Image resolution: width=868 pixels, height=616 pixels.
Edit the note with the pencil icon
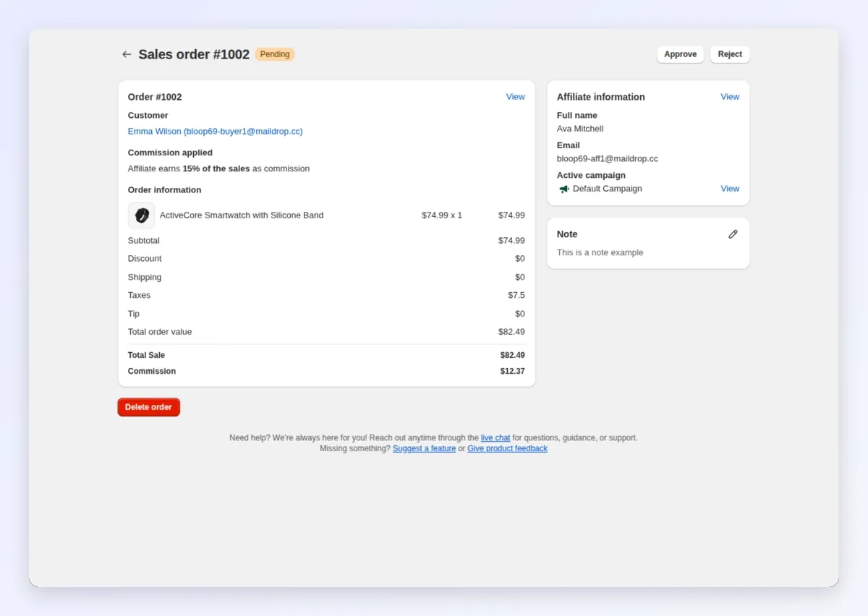click(x=733, y=234)
